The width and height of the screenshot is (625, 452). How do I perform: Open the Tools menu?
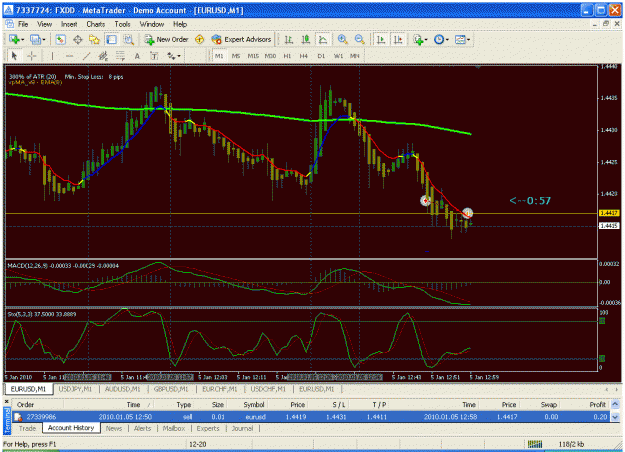point(122,24)
